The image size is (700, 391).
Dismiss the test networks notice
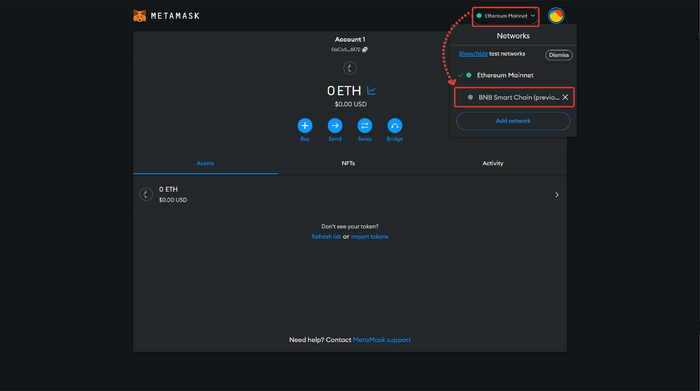click(558, 55)
